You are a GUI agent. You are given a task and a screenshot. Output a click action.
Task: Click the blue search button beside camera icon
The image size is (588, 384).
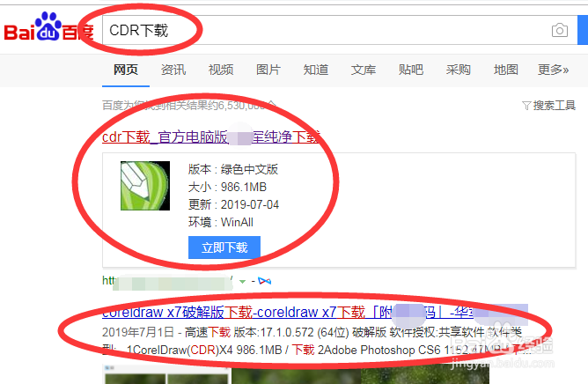tap(583, 30)
